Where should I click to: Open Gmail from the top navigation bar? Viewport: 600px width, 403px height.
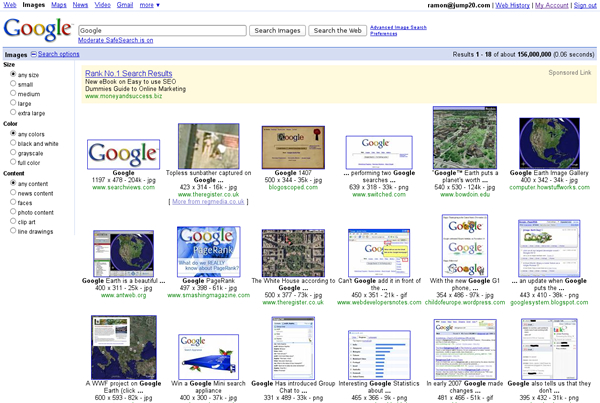pyautogui.click(x=125, y=5)
